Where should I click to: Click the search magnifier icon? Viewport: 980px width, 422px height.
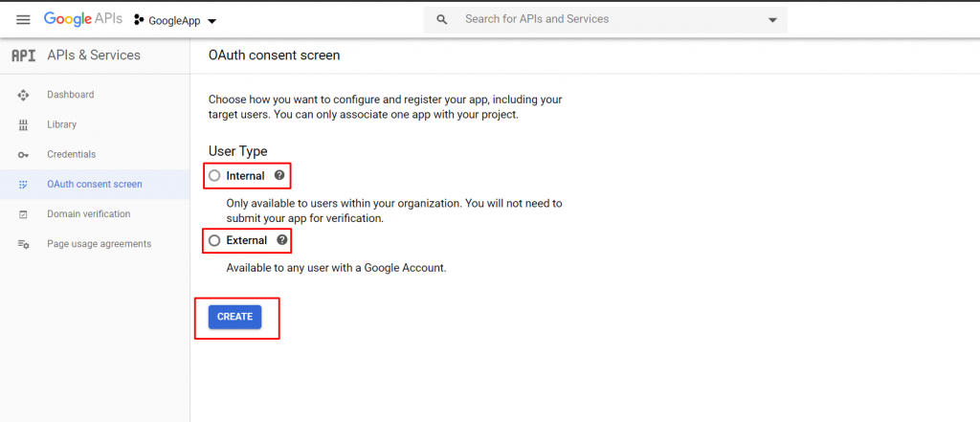(442, 20)
